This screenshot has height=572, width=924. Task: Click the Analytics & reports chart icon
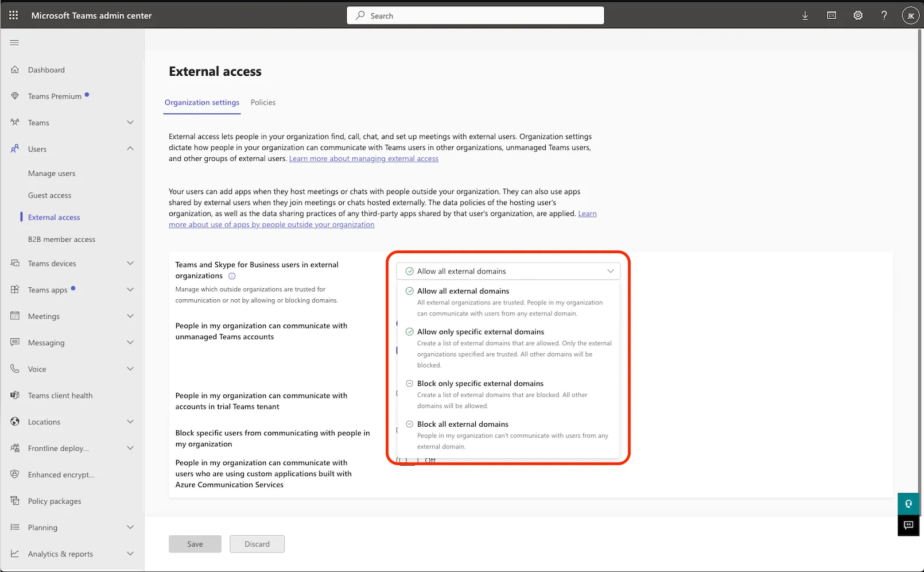click(x=15, y=554)
